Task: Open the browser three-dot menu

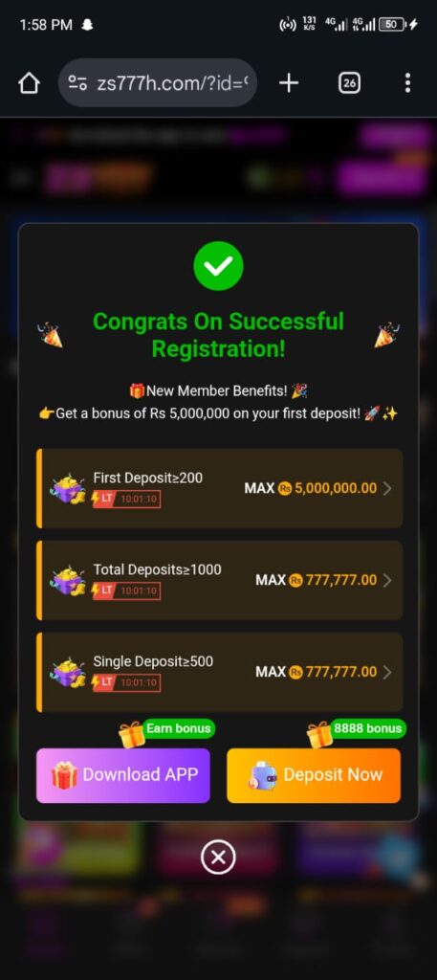Action: tap(407, 82)
